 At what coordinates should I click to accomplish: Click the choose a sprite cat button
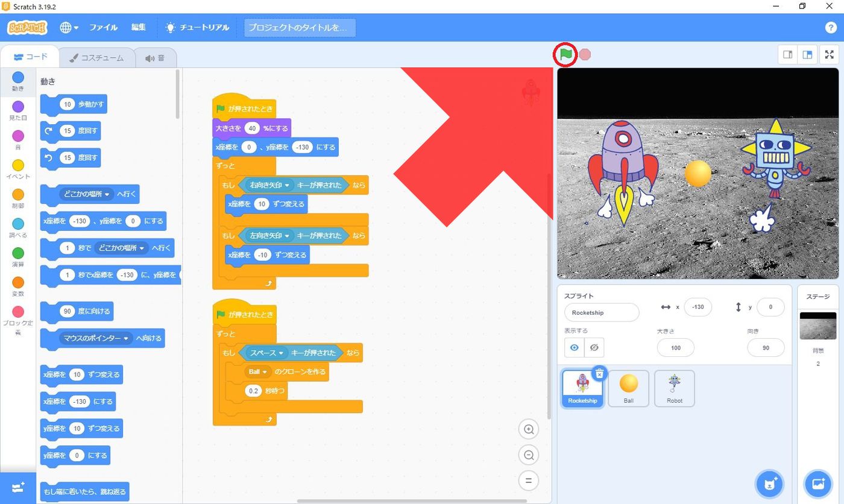pos(769,484)
